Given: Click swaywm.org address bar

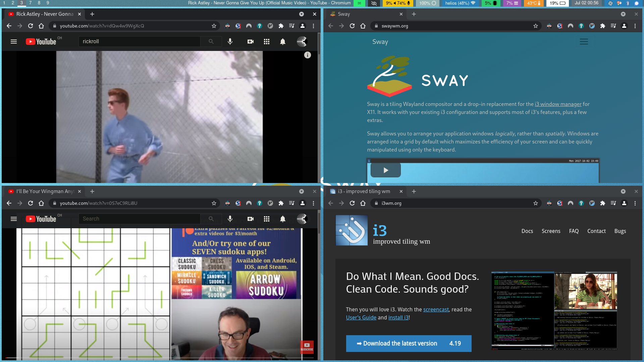Looking at the screenshot, I should pyautogui.click(x=456, y=26).
